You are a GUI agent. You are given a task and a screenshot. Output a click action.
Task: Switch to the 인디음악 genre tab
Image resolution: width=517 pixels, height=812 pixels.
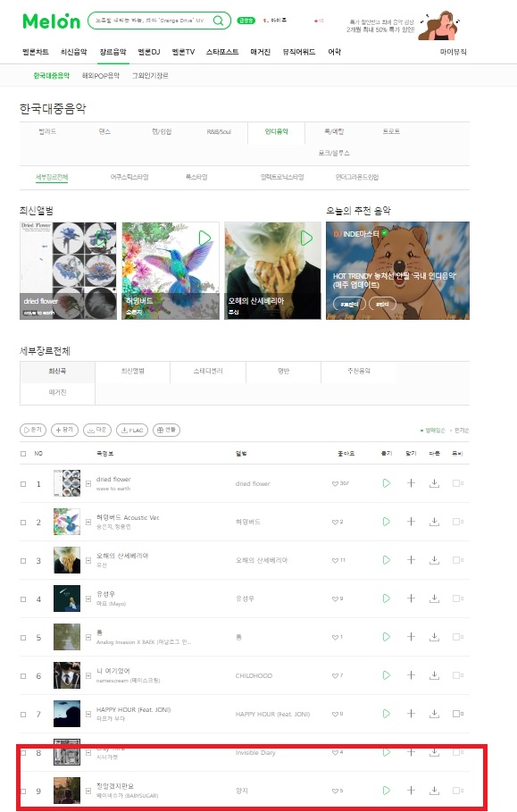276,131
